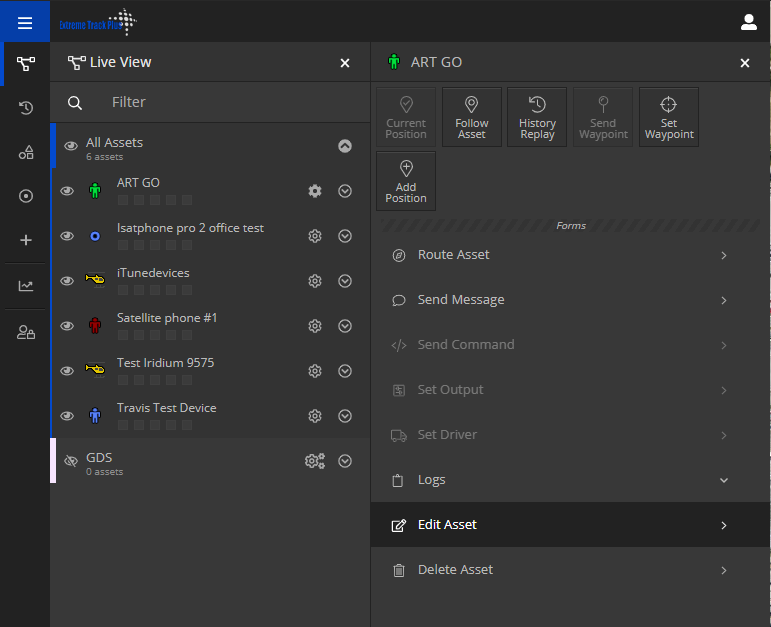The image size is (771, 627).
Task: Click the Send Waypoint button
Action: (603, 117)
